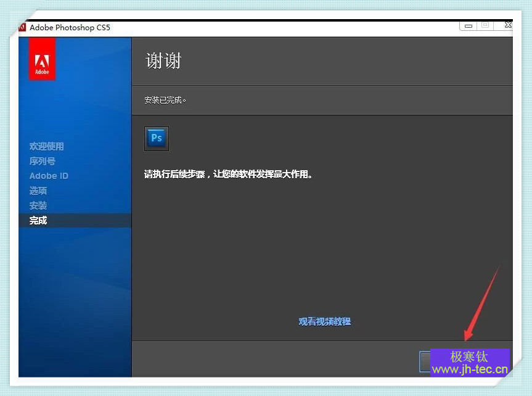Open the 观看视频教程 link
Viewport: 532px width, 396px height.
(x=325, y=321)
